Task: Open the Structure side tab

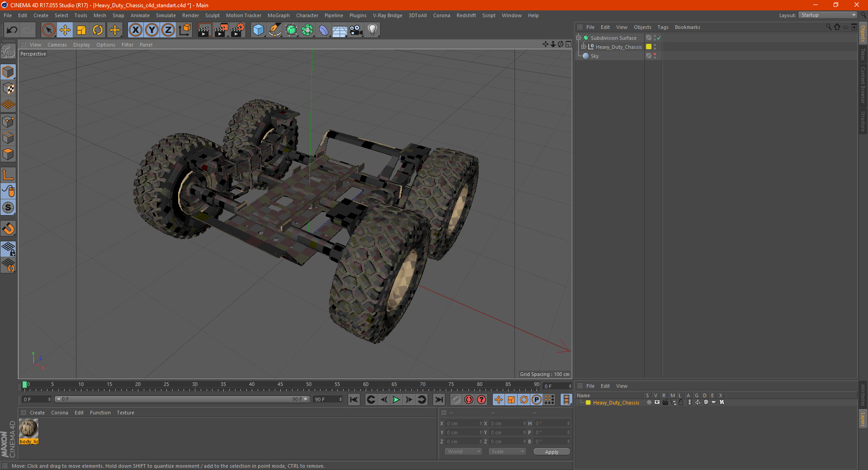Action: (x=863, y=121)
